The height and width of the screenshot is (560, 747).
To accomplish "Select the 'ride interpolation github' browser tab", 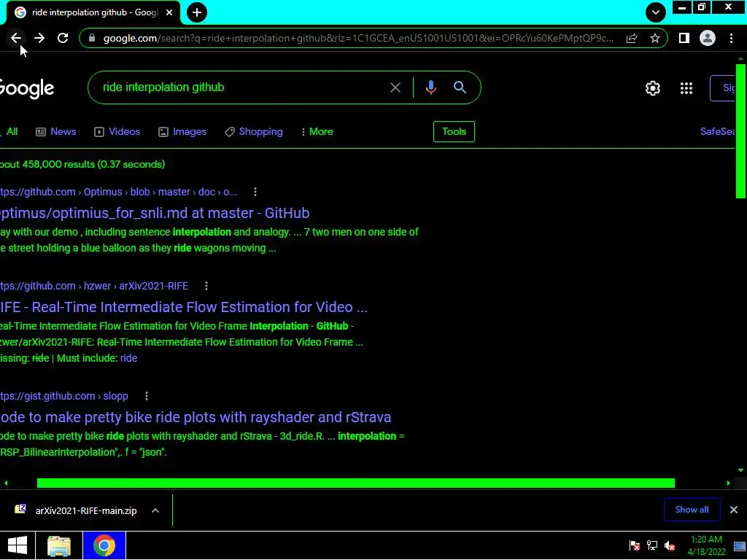I will 93,12.
